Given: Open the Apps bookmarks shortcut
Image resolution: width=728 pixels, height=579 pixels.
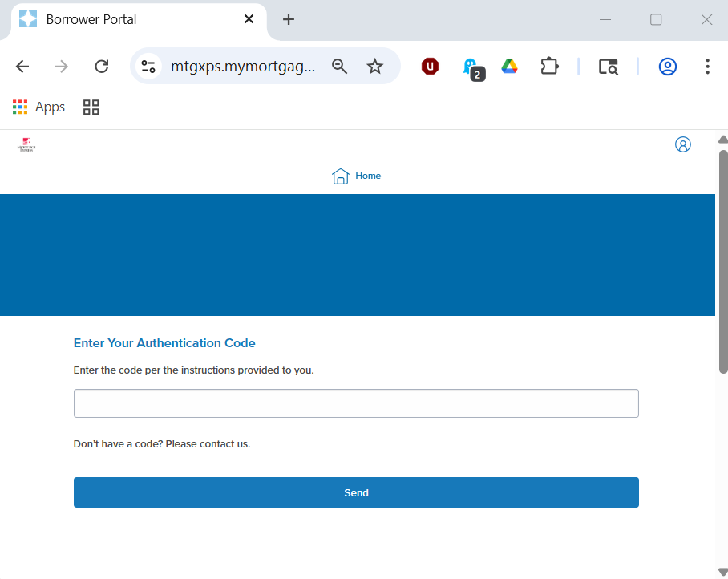Looking at the screenshot, I should click(x=38, y=107).
